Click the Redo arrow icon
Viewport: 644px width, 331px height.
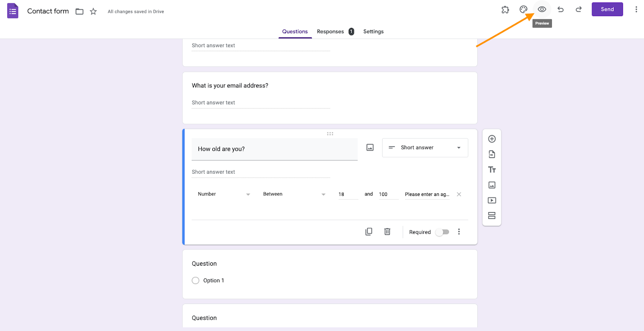pos(579,9)
